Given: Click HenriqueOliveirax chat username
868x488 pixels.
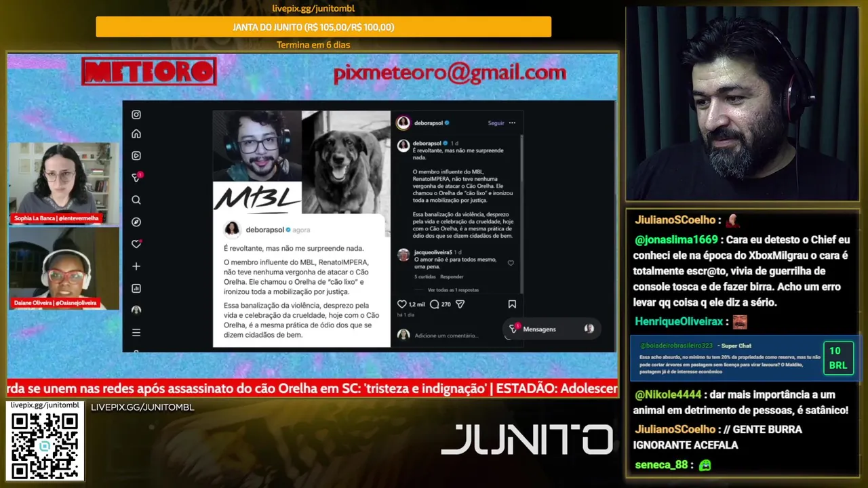Looking at the screenshot, I should 679,321.
